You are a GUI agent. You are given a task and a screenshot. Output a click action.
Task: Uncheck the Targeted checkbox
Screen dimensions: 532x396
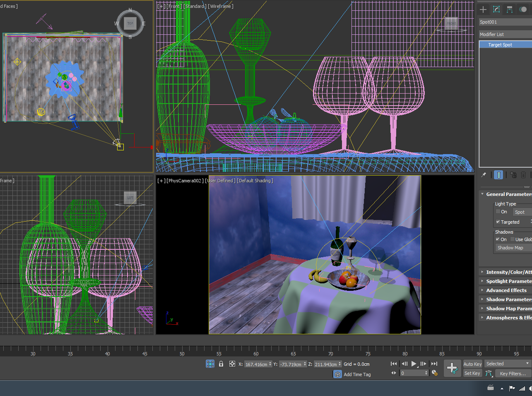pyautogui.click(x=498, y=222)
